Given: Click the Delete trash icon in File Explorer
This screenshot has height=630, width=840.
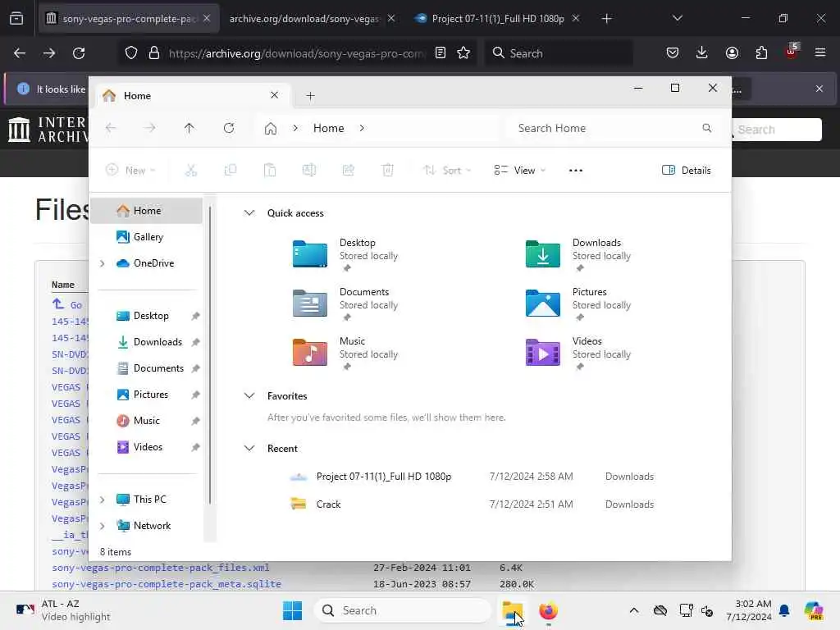Looking at the screenshot, I should coord(388,171).
